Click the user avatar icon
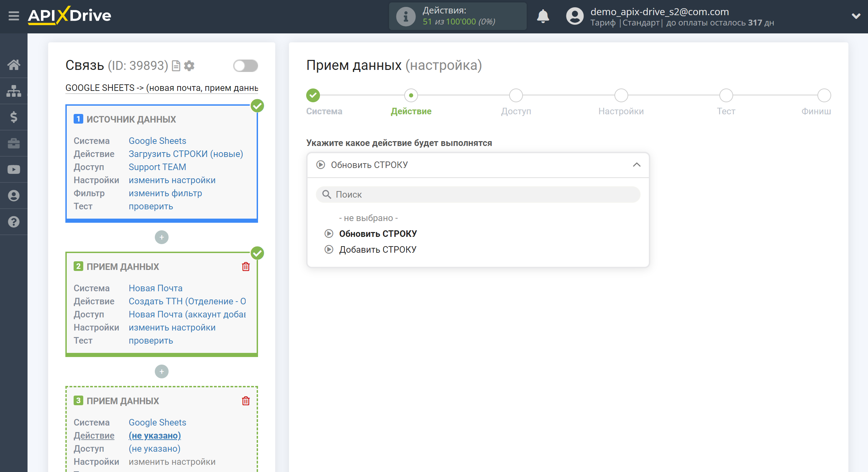This screenshot has width=868, height=472. (575, 16)
